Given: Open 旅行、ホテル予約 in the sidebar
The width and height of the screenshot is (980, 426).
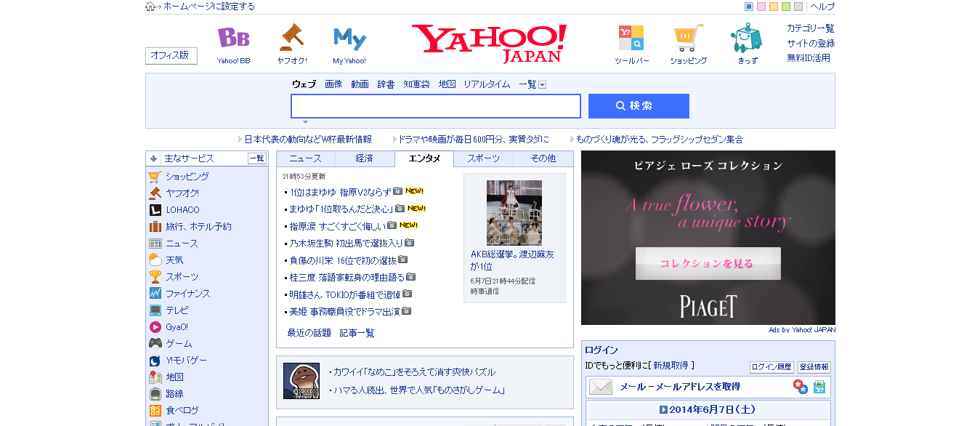Looking at the screenshot, I should pos(198,227).
